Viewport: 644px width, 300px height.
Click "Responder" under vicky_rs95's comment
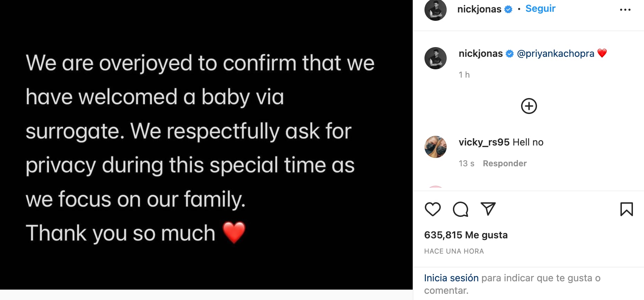tap(504, 163)
